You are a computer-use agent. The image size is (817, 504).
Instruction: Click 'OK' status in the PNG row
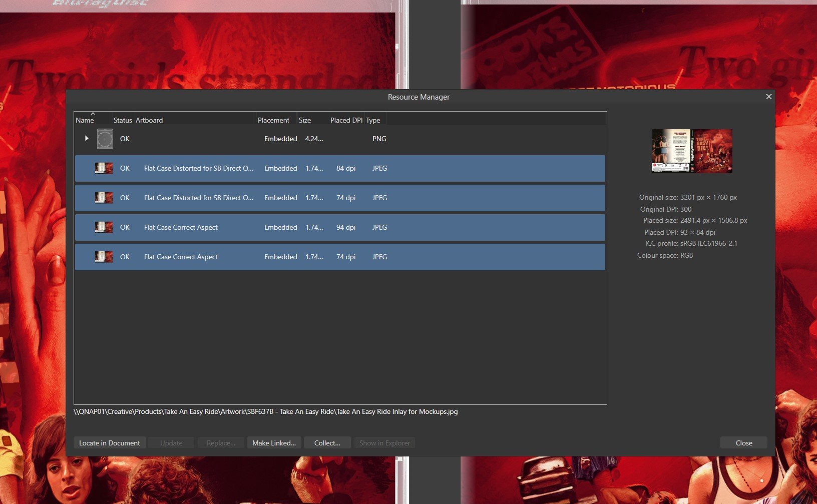[x=125, y=139]
